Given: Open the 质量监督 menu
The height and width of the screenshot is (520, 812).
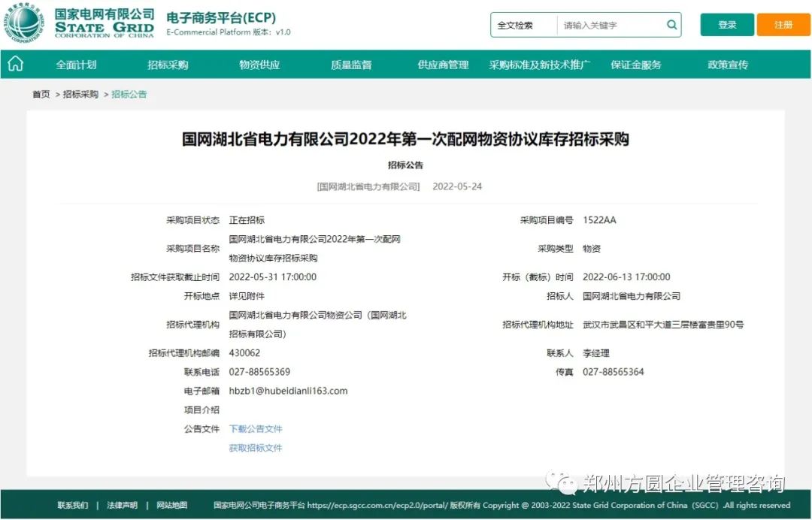Looking at the screenshot, I should (x=351, y=65).
